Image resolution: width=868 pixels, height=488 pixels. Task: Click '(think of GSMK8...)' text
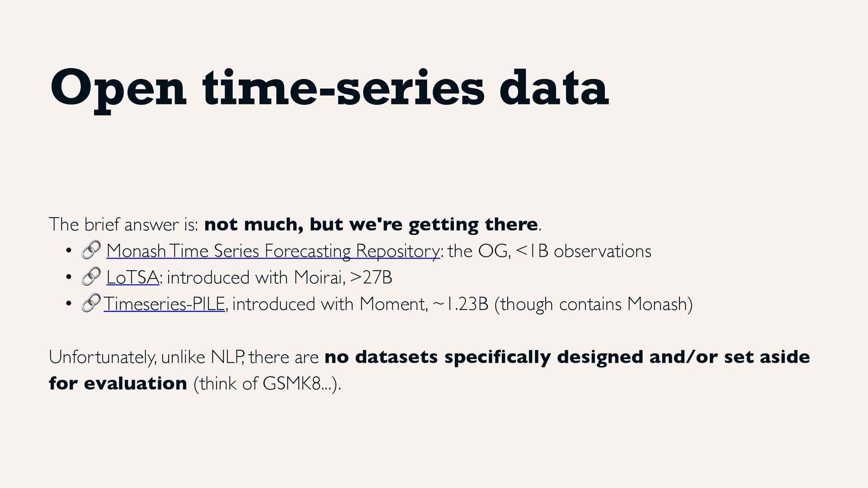click(267, 384)
